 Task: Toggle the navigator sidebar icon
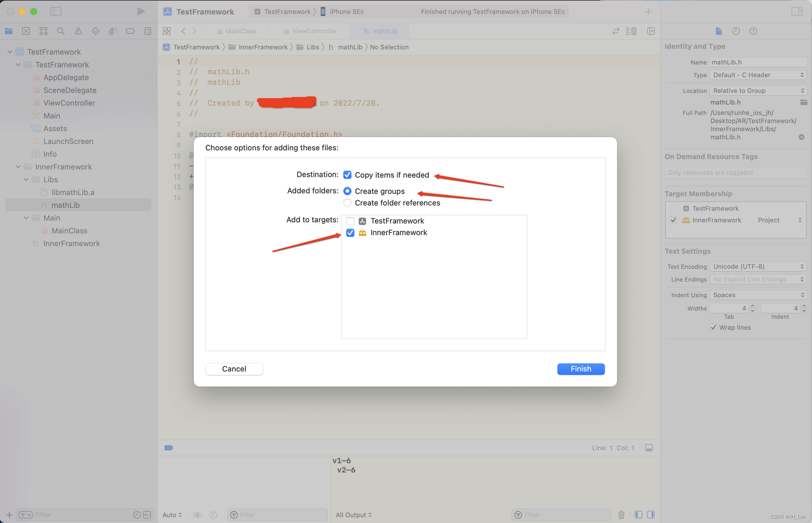click(x=55, y=11)
